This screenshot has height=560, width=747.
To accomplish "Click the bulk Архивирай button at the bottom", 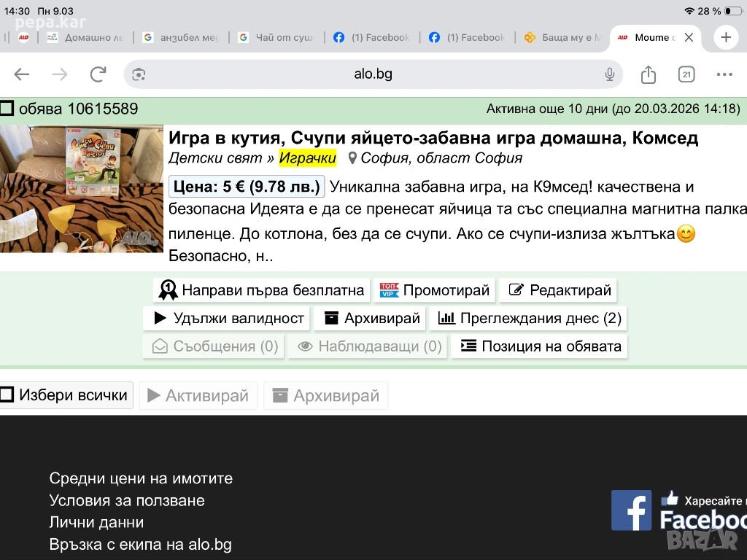I will pos(326,395).
